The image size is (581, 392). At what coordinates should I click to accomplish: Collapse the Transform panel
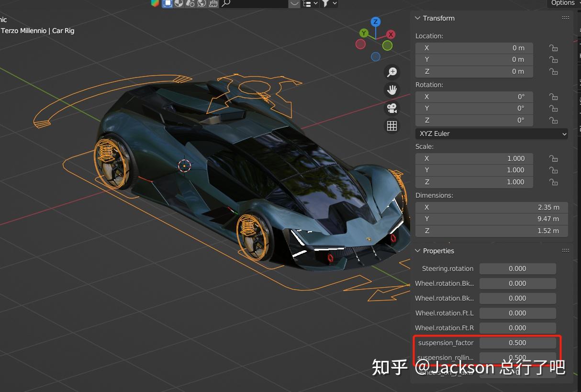(x=417, y=18)
